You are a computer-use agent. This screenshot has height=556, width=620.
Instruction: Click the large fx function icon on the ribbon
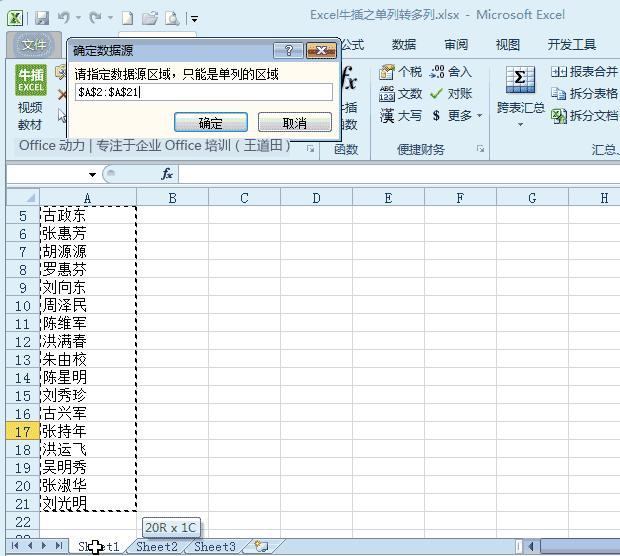pos(349,78)
